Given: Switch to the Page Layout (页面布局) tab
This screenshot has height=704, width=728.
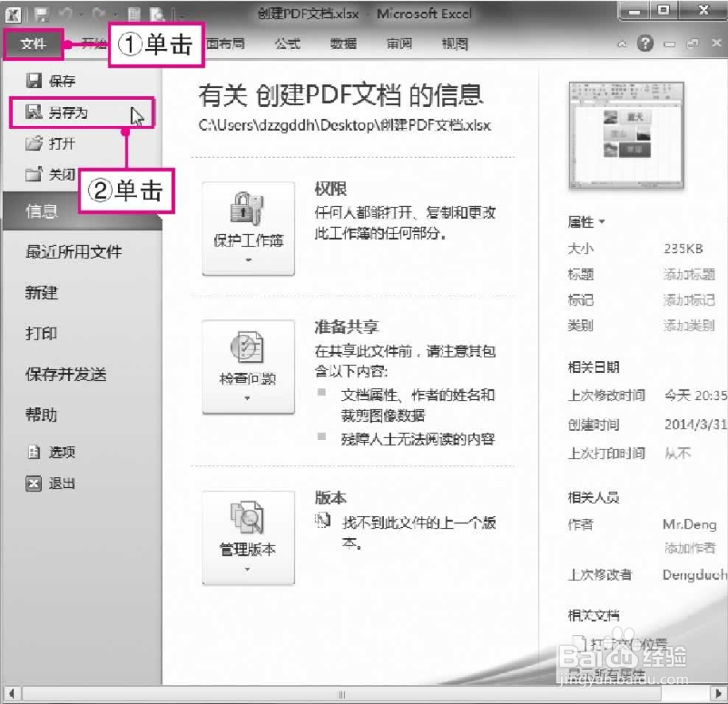Looking at the screenshot, I should [x=226, y=44].
